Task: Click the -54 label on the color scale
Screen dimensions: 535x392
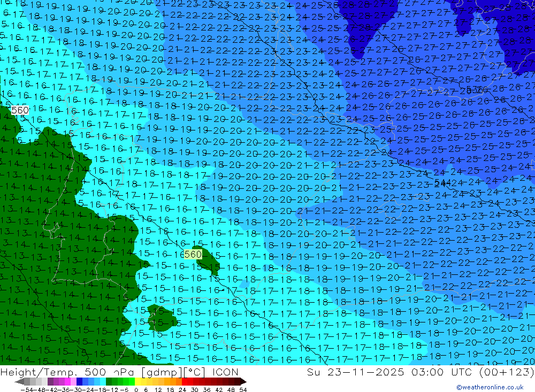Action: [x=27, y=390]
